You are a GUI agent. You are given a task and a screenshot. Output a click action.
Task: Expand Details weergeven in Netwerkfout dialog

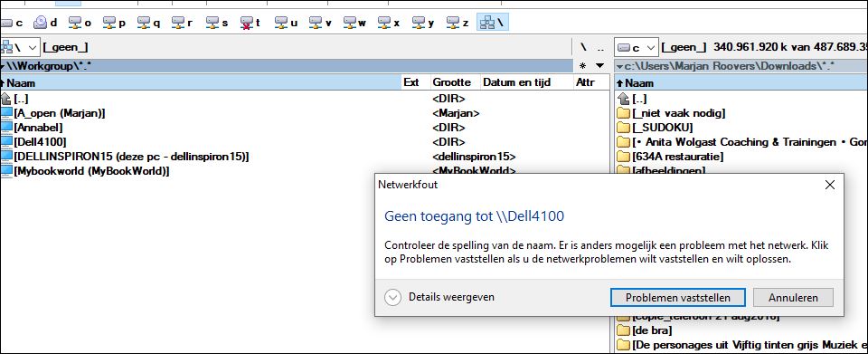439,297
